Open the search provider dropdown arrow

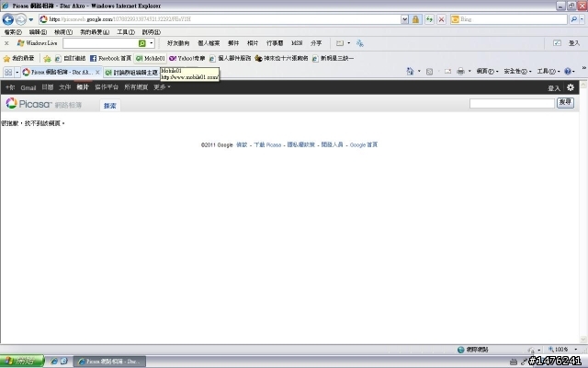coord(582,19)
